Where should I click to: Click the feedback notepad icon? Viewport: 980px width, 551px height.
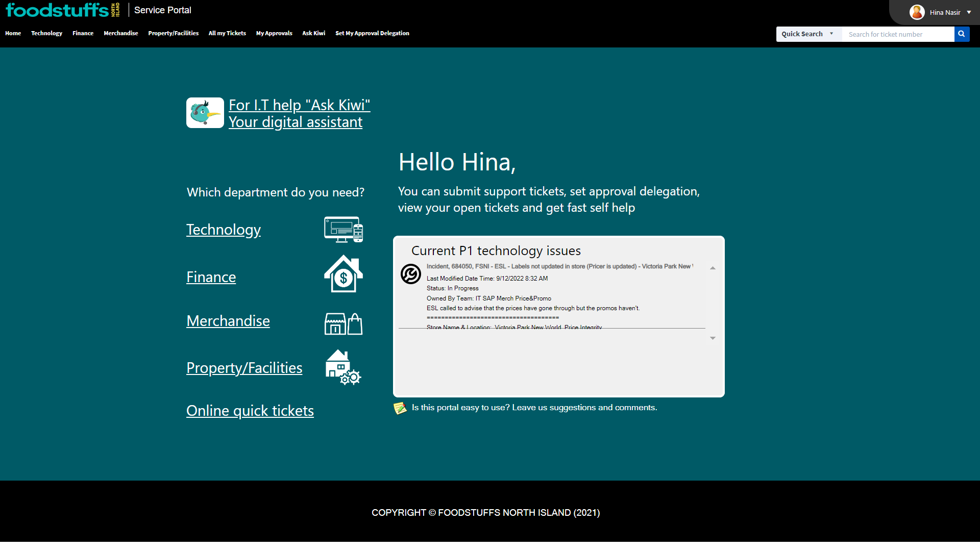400,408
